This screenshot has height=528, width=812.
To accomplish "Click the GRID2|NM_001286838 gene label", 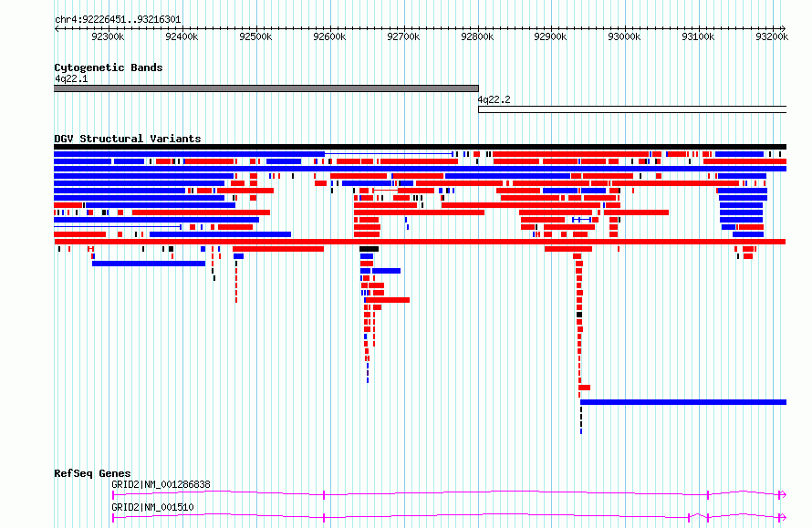I will pyautogui.click(x=161, y=484).
